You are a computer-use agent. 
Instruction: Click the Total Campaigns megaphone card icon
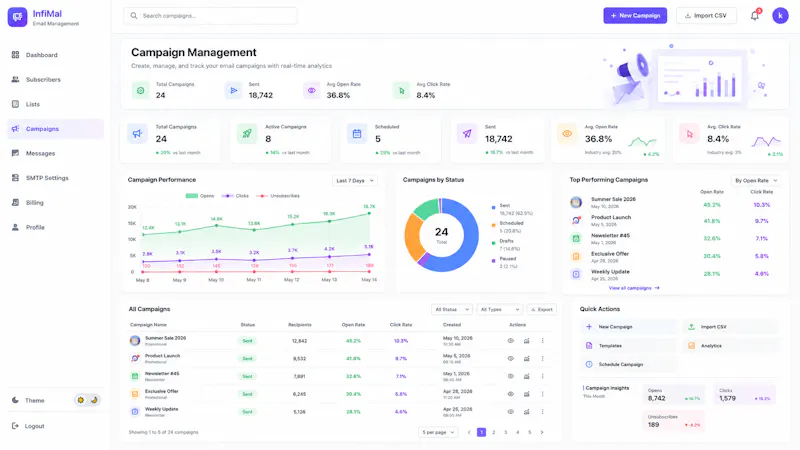(x=137, y=134)
